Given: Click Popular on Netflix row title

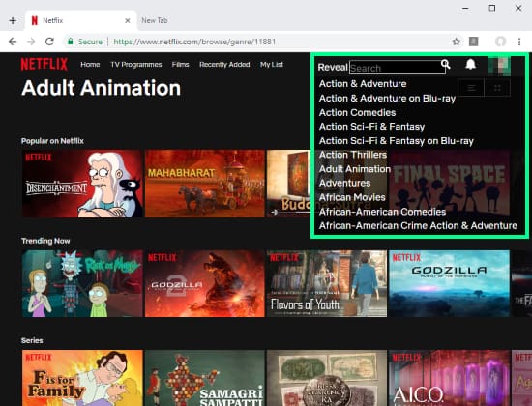Looking at the screenshot, I should [x=52, y=141].
